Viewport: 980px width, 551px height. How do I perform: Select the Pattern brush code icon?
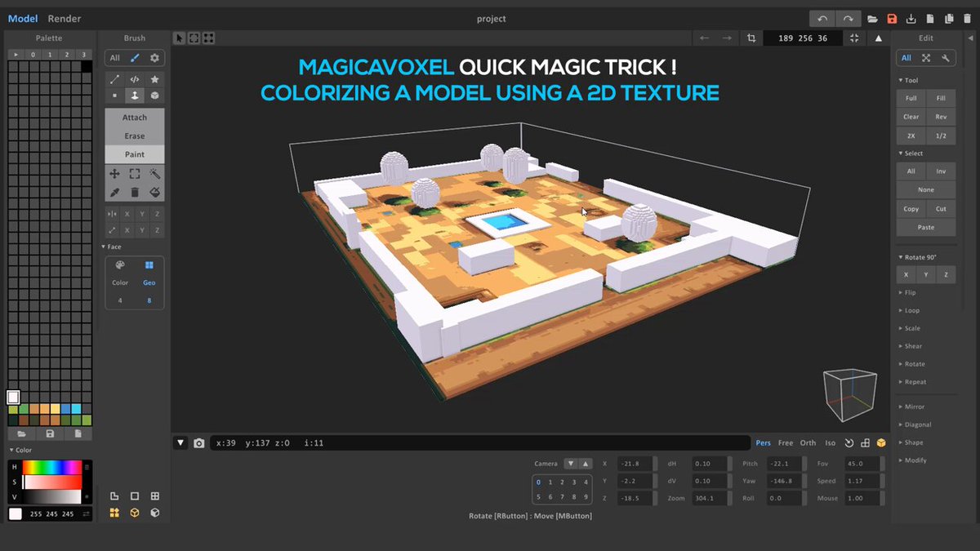135,79
